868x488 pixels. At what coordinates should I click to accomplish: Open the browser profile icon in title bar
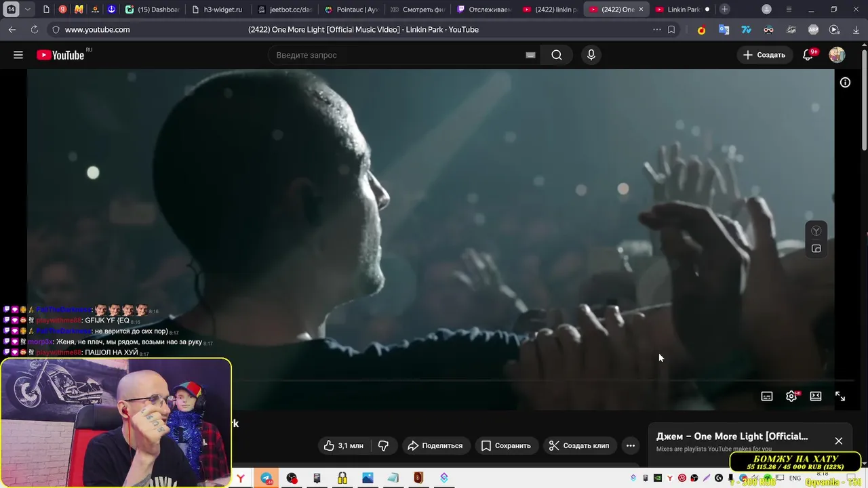pyautogui.click(x=766, y=9)
